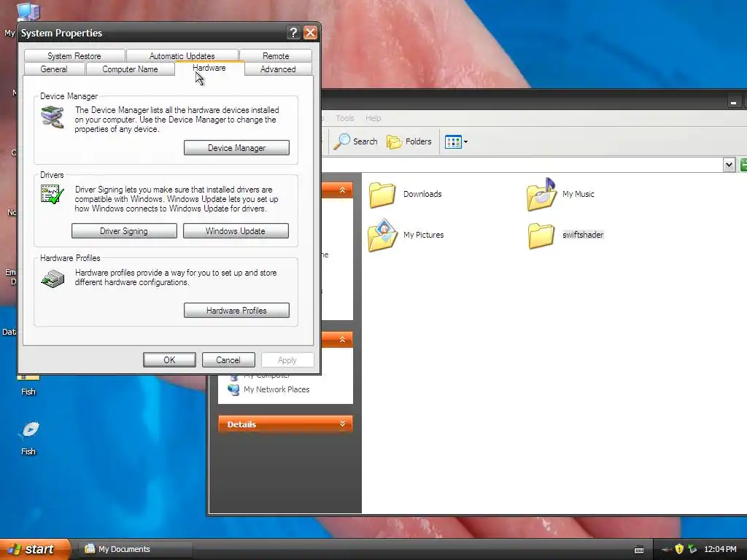
Task: Click the help question mark icon
Action: pyautogui.click(x=293, y=32)
